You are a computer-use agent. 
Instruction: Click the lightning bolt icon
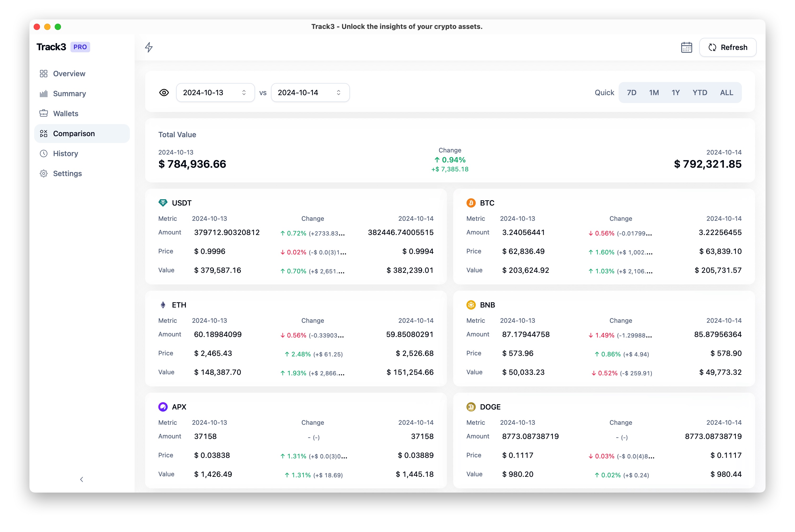click(149, 47)
